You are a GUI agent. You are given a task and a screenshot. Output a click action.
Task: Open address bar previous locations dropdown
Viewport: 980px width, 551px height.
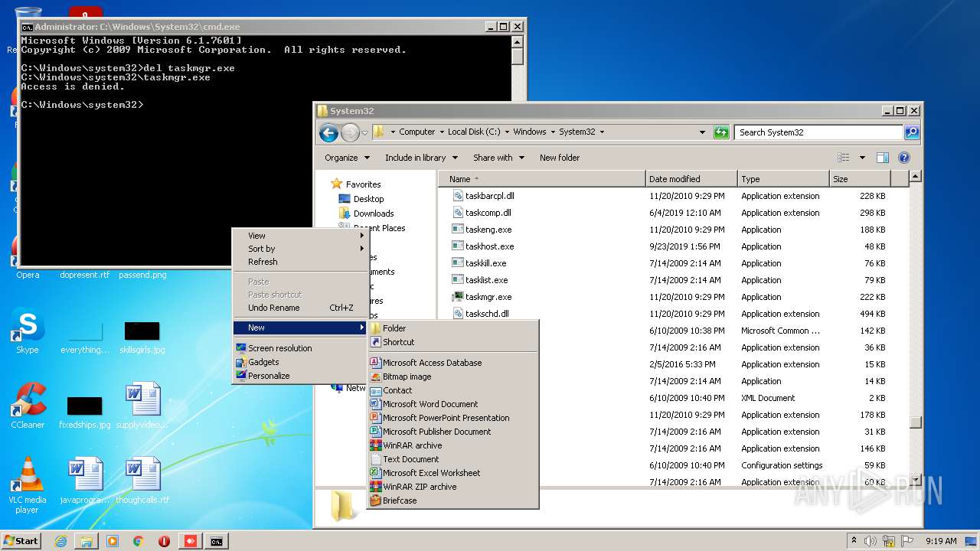702,132
